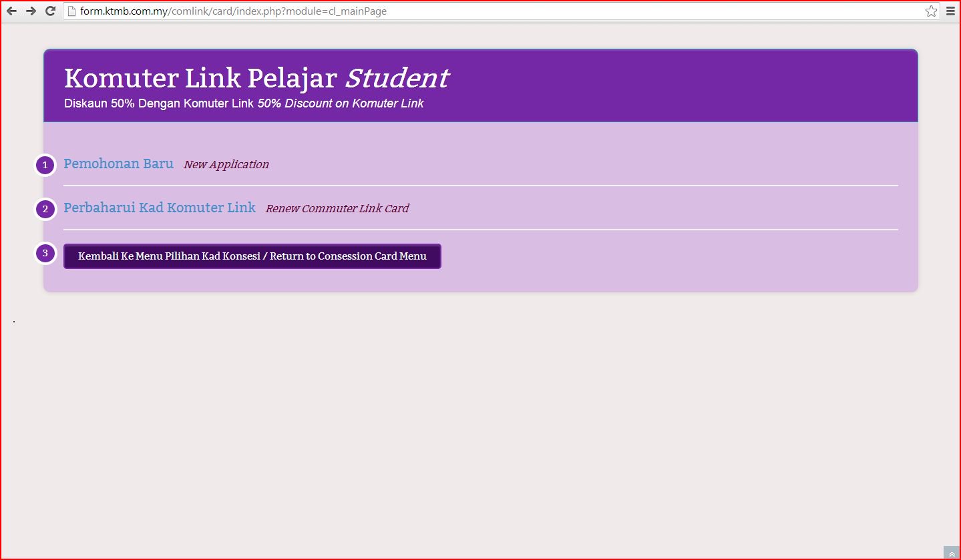Select the heading "Komuter Link Pelajar Student"
961x560 pixels.
tap(256, 78)
